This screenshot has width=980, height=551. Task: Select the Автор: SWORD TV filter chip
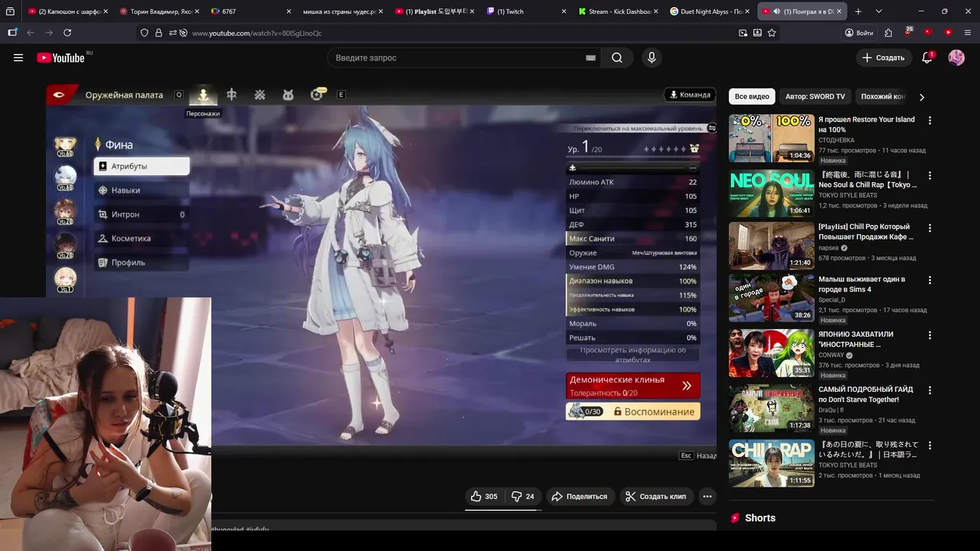pos(815,96)
